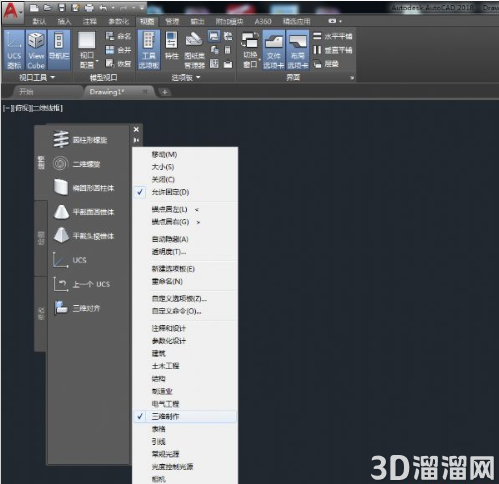
Task: Toggle the 导航栏 navigation bar button
Action: coord(59,50)
